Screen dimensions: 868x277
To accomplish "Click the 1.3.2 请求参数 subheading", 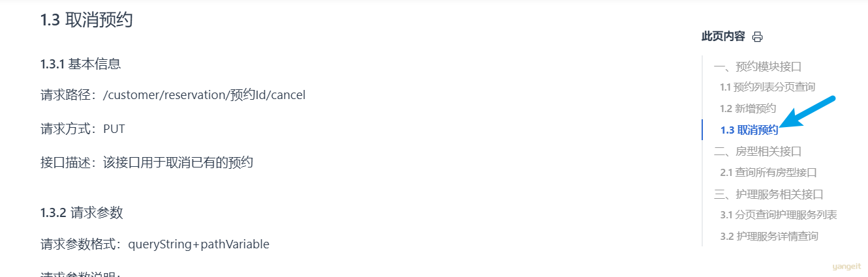I will point(82,212).
